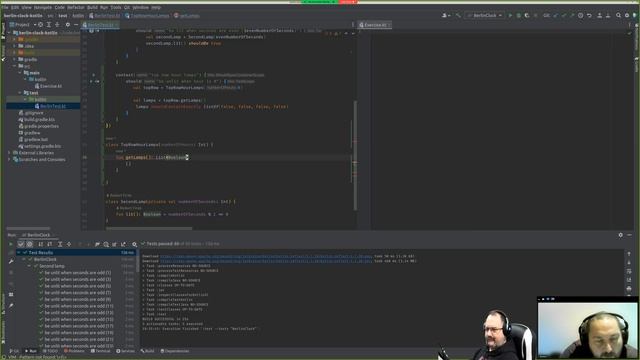Expand Scratches and Consoles node
The image size is (640, 360).
tap(9, 160)
